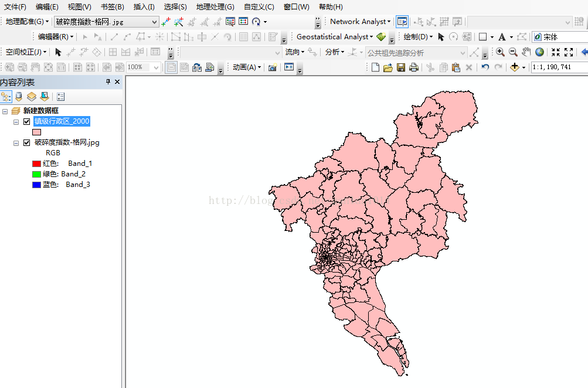Click the 编辑器(R) editor button
The height and width of the screenshot is (388, 588).
(56, 37)
